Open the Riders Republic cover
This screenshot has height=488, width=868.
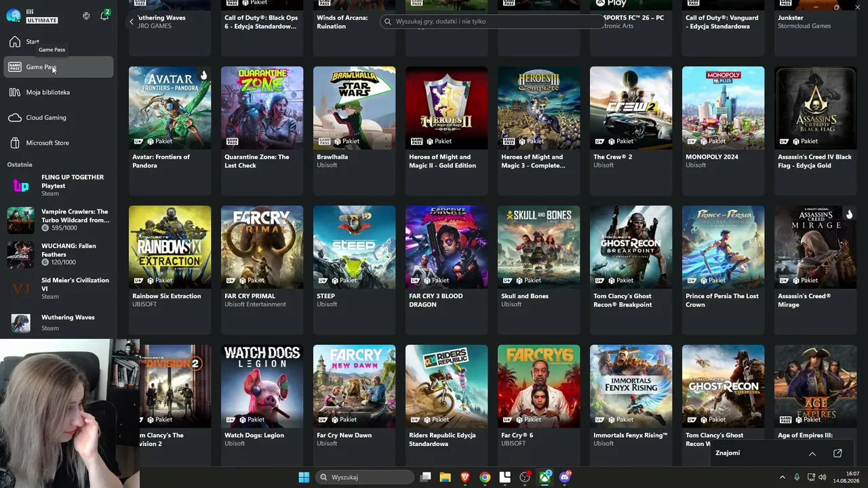(x=446, y=386)
